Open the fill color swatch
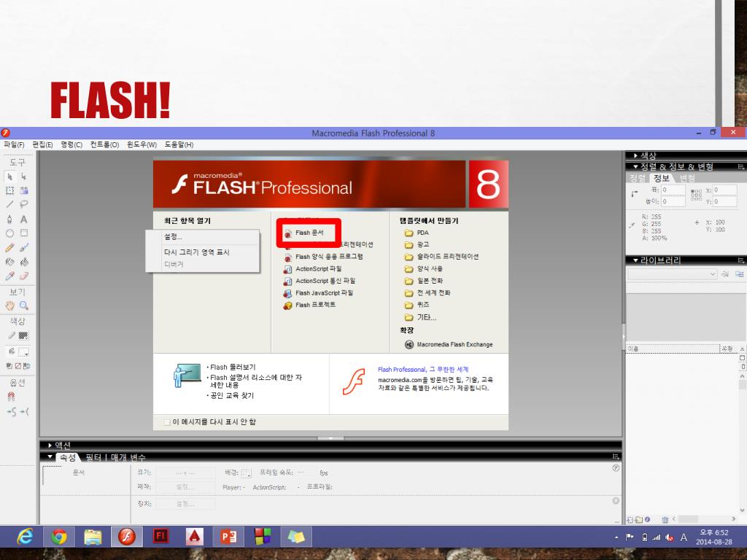The image size is (747, 560). [x=23, y=352]
